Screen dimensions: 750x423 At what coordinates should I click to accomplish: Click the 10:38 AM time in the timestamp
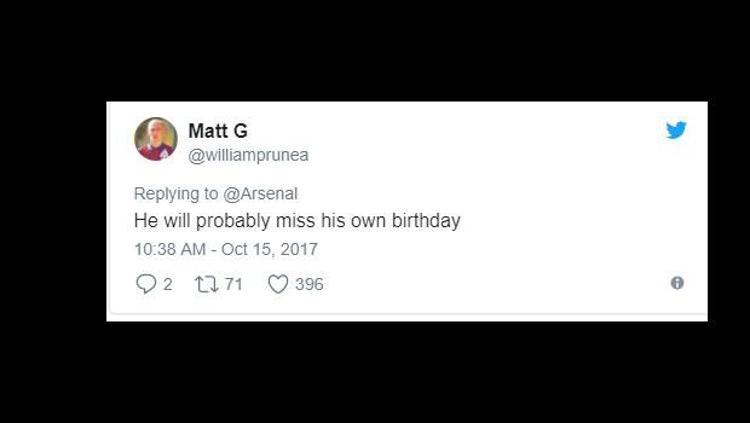pyautogui.click(x=170, y=248)
